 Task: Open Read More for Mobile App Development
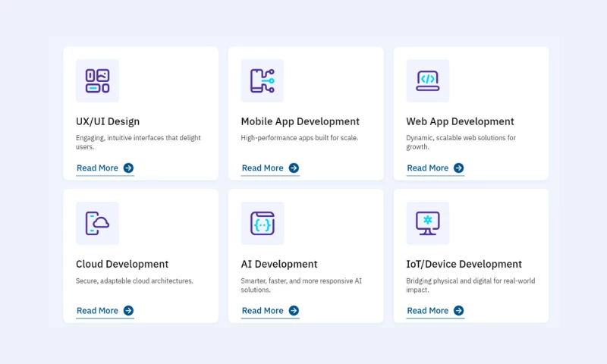(x=263, y=168)
